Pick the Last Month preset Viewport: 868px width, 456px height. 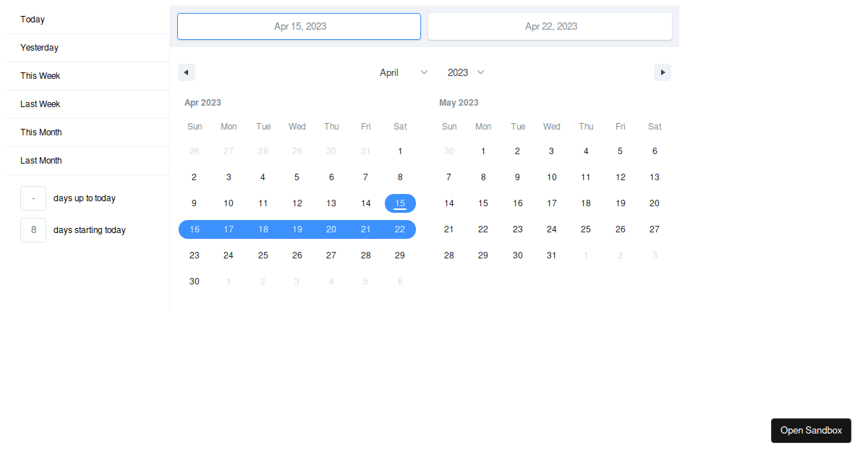click(41, 161)
